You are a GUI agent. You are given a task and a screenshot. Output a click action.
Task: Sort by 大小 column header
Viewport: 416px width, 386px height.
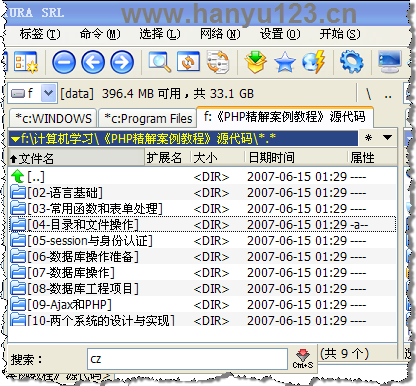(218, 157)
